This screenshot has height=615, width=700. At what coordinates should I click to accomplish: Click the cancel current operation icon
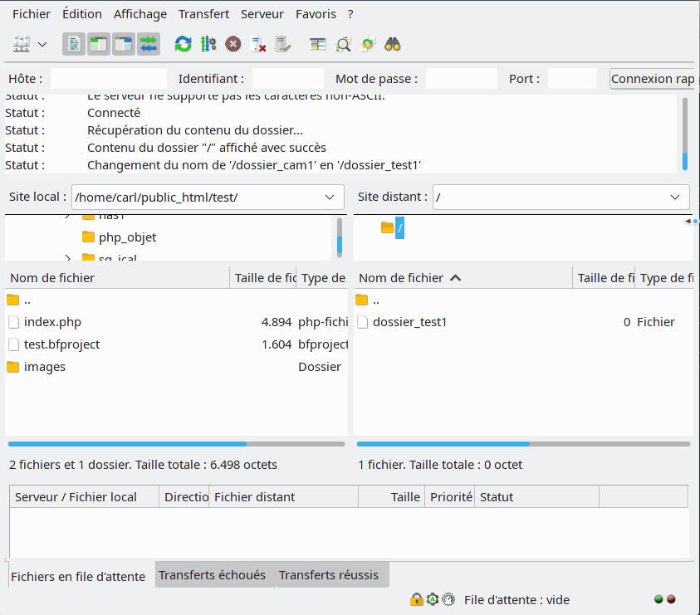pos(233,44)
